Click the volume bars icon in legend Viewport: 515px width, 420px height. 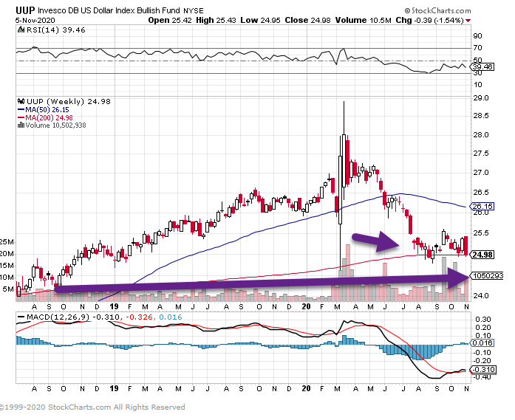click(x=21, y=125)
